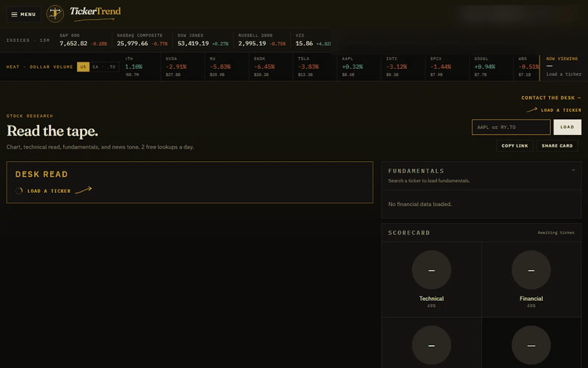This screenshot has width=588, height=368.
Task: Open the VIX index tile
Action: click(x=312, y=40)
